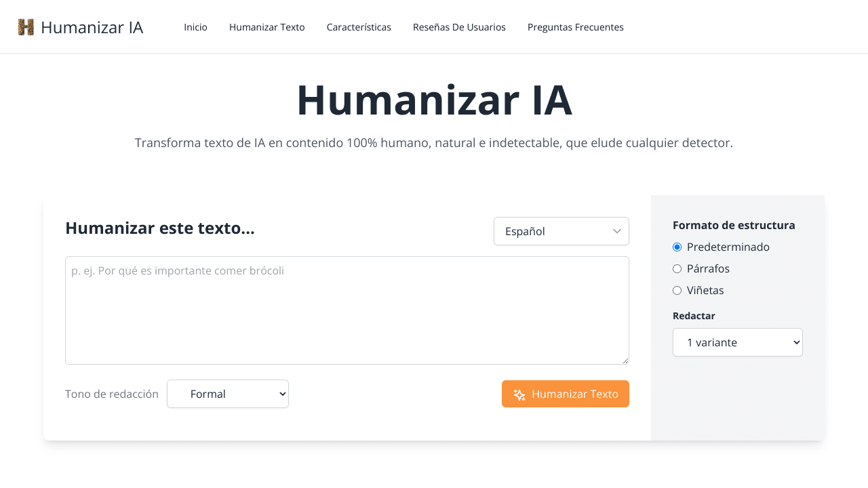The width and height of the screenshot is (868, 488).
Task: Click the 'Formato de estructura' label
Action: pos(734,226)
